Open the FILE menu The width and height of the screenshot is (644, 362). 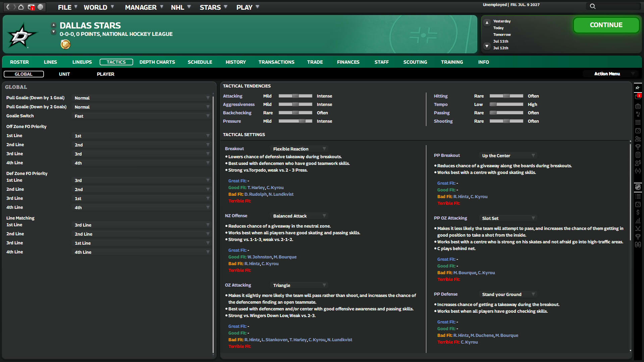[x=67, y=7]
